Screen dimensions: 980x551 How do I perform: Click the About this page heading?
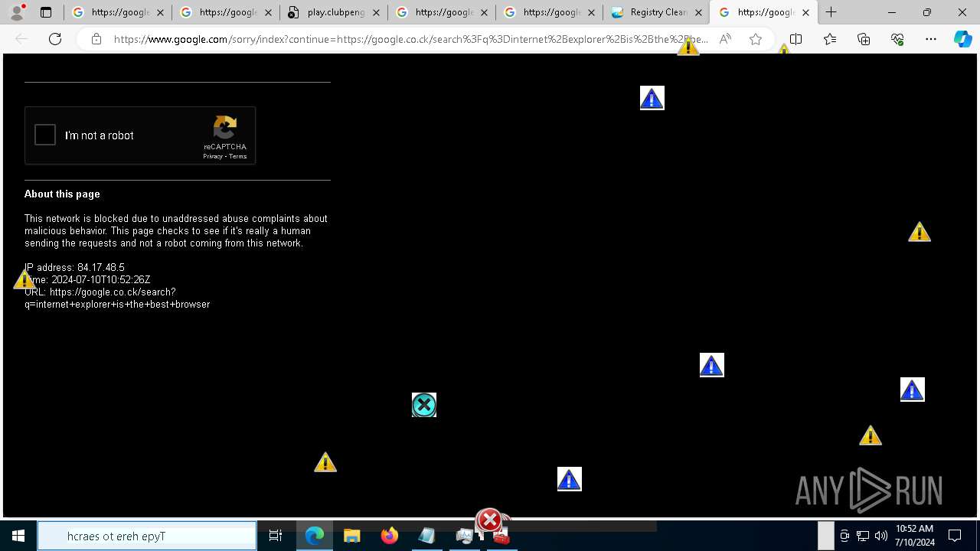click(62, 194)
